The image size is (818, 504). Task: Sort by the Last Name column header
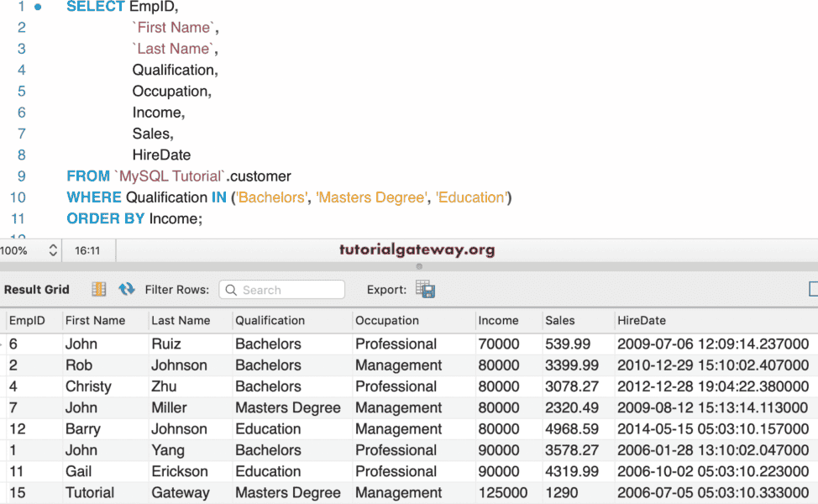click(x=181, y=320)
